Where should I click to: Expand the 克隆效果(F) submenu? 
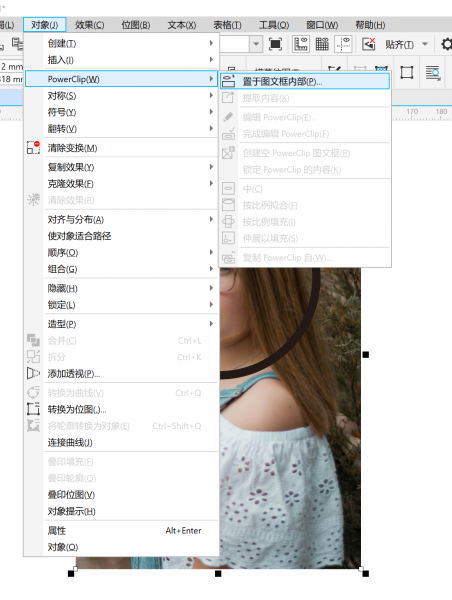click(x=121, y=184)
